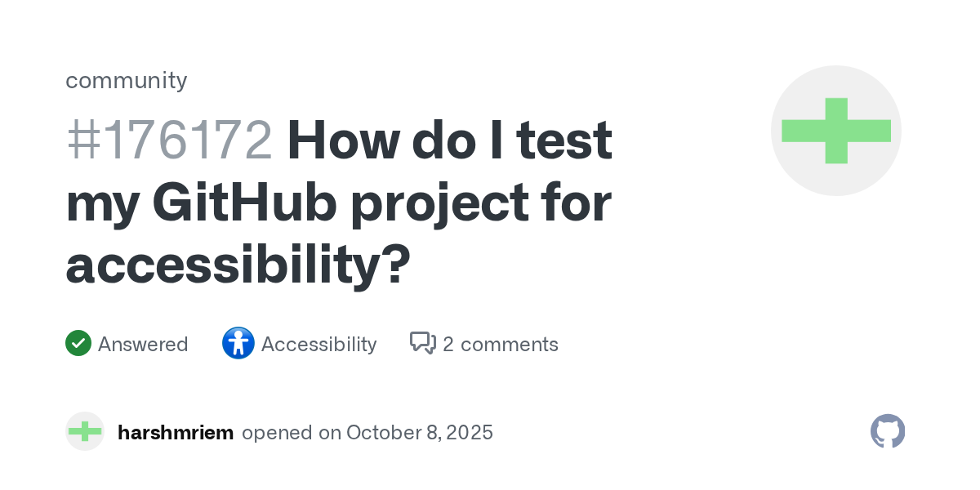Click the small avatar beside harshmriem
The height and width of the screenshot is (490, 980).
tap(85, 431)
